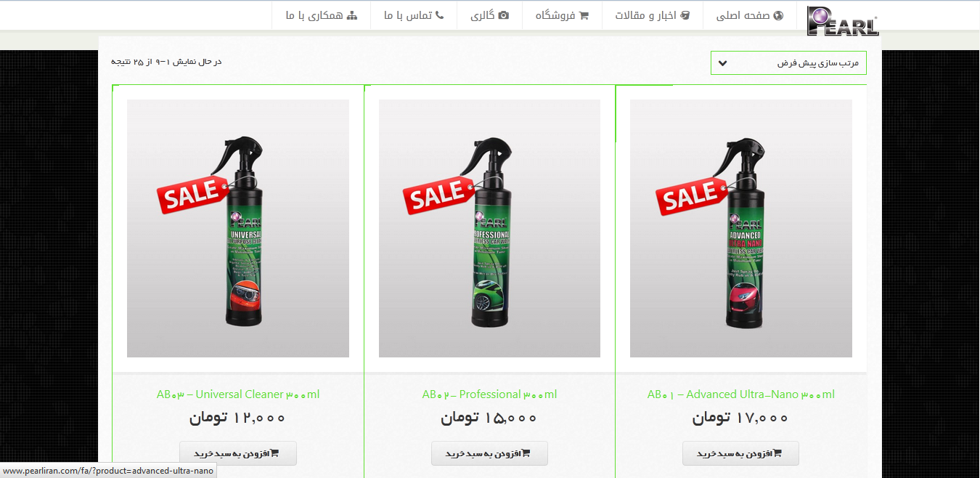Image resolution: width=980 pixels, height=478 pixels.
Task: Click the newspaper icon beside اخبار و مقالات
Action: pos(685,15)
